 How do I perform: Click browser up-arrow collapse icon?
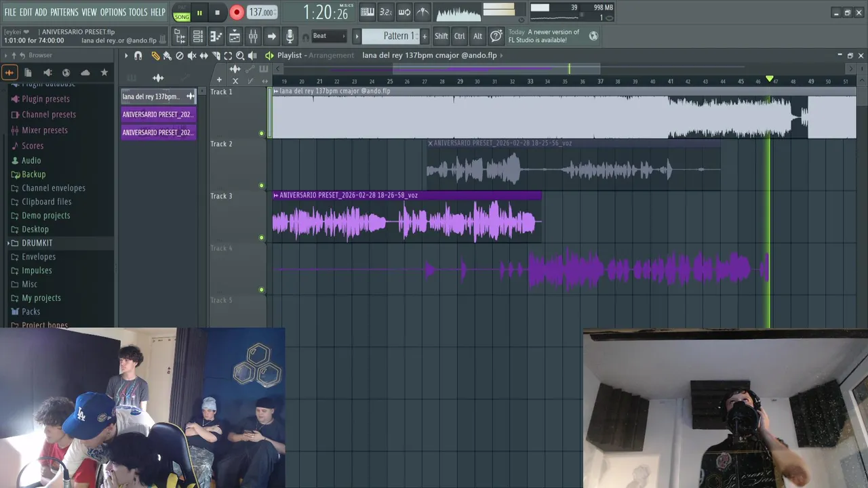pos(13,56)
